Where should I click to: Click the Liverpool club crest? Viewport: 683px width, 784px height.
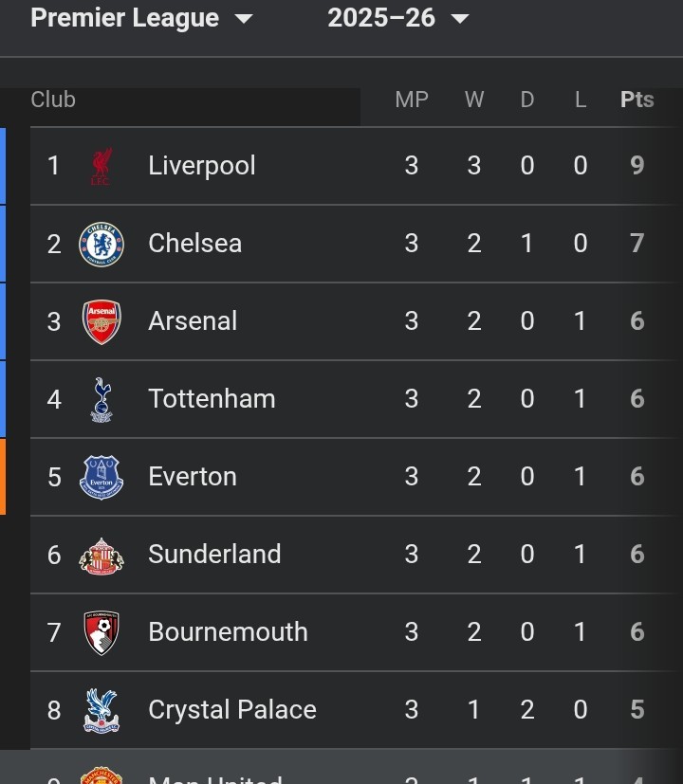(102, 166)
